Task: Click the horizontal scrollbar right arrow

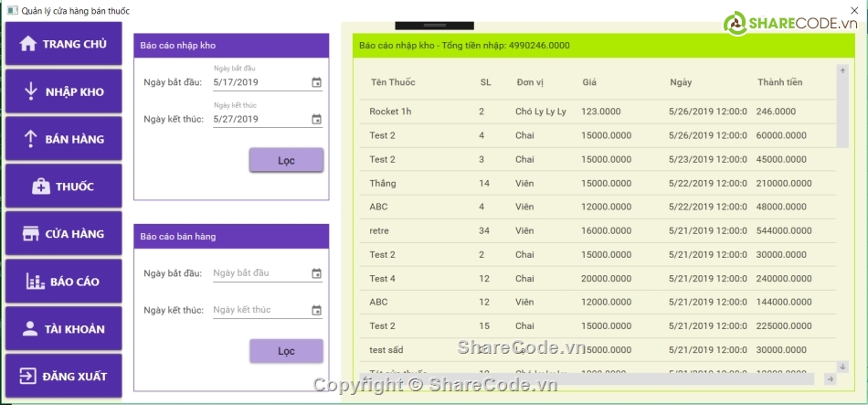Action: (x=830, y=378)
